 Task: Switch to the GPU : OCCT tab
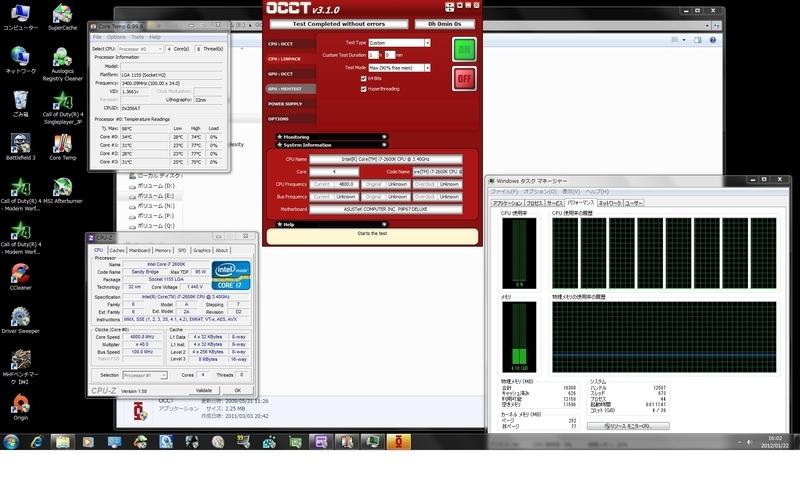point(290,74)
